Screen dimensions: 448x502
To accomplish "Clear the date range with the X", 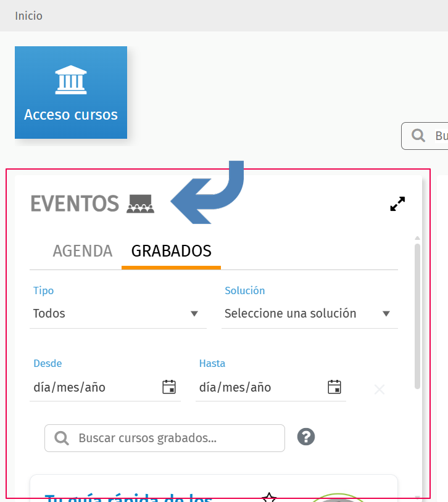I will tap(380, 390).
